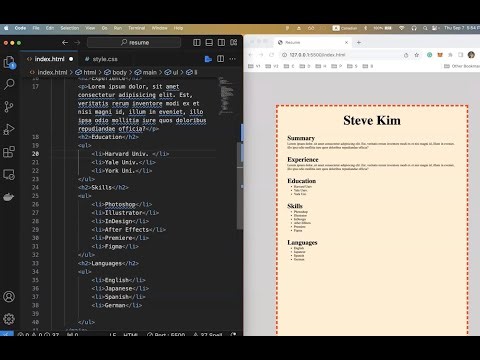Screen dimensions: 480x360
Task: Click line number 20 in the gutter
Action: click(35, 154)
